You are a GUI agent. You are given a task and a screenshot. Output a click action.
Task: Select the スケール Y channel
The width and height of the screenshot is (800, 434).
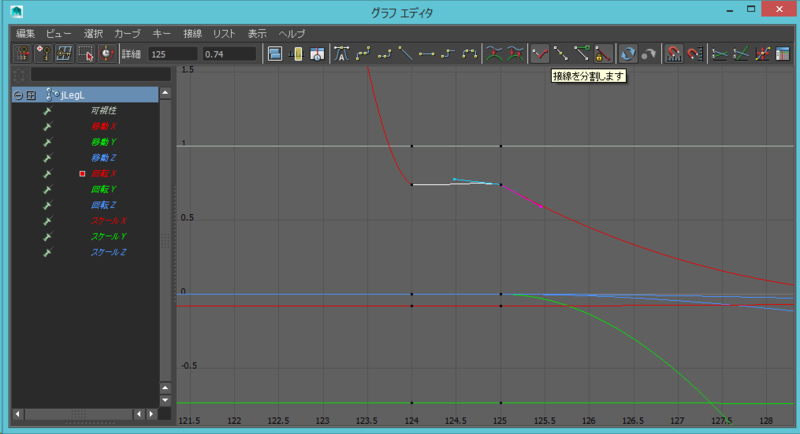[x=109, y=237]
